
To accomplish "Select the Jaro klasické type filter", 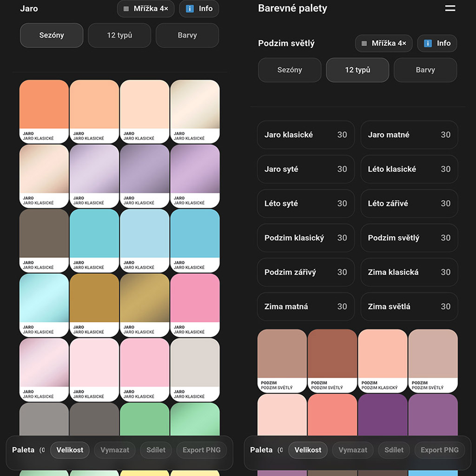I will click(305, 135).
